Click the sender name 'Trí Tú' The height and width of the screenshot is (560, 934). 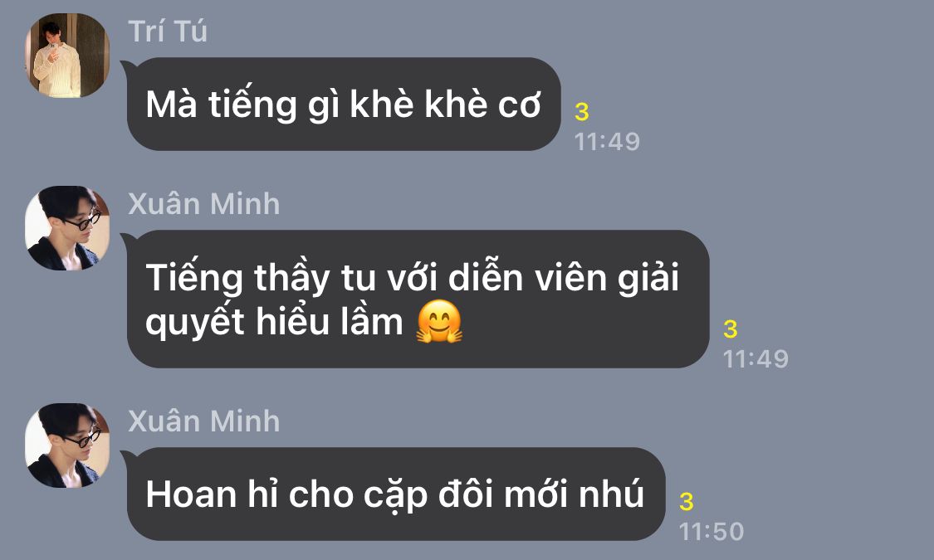click(168, 31)
